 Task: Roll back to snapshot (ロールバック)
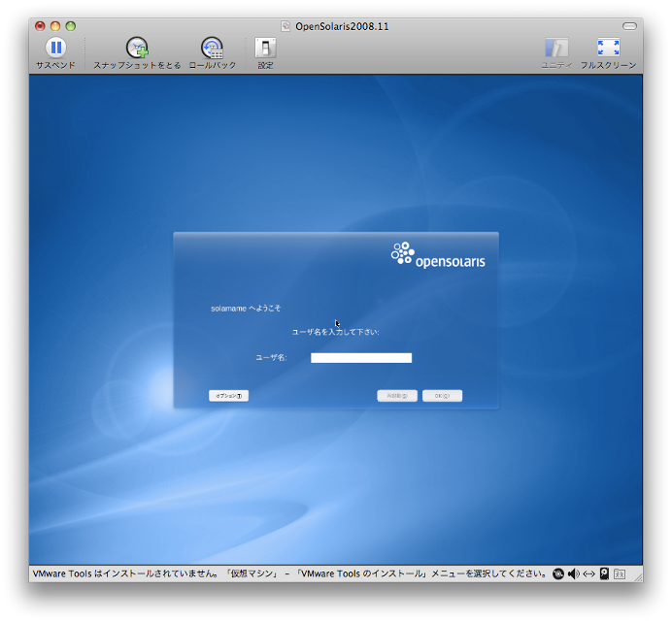tap(212, 48)
